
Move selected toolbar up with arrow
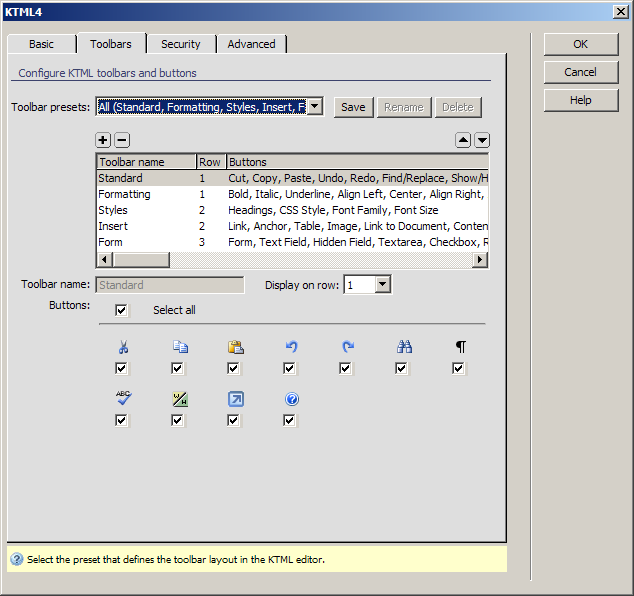tap(463, 140)
